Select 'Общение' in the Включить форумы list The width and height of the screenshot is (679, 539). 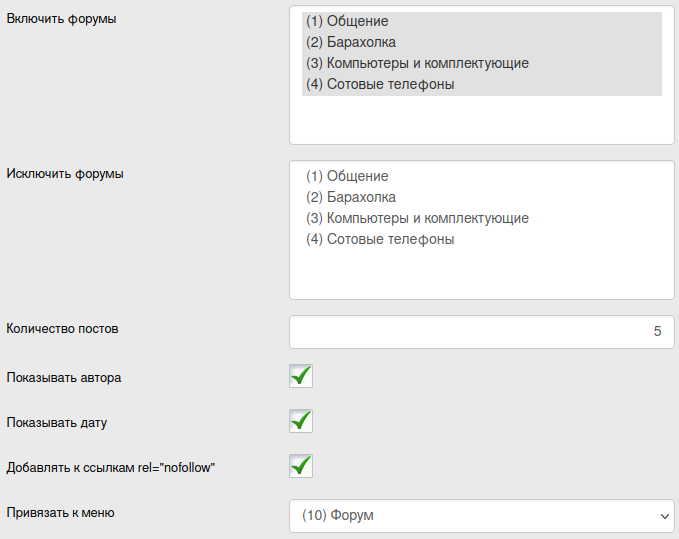[x=346, y=21]
